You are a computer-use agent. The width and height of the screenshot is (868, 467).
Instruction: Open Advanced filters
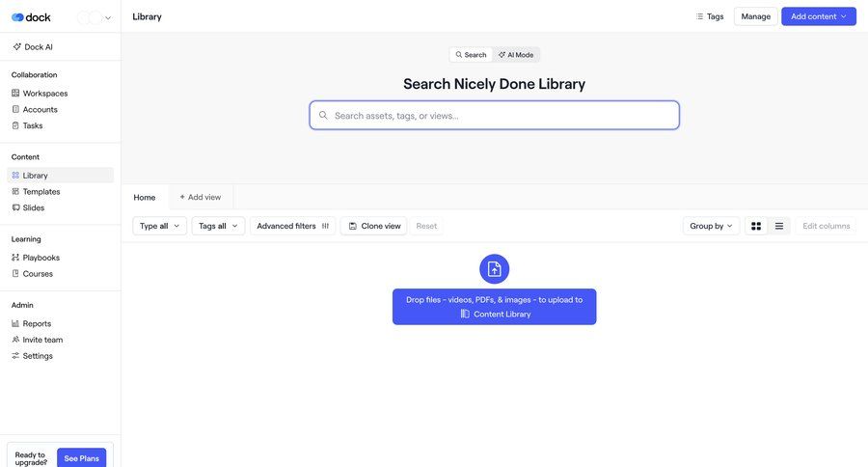coord(293,226)
